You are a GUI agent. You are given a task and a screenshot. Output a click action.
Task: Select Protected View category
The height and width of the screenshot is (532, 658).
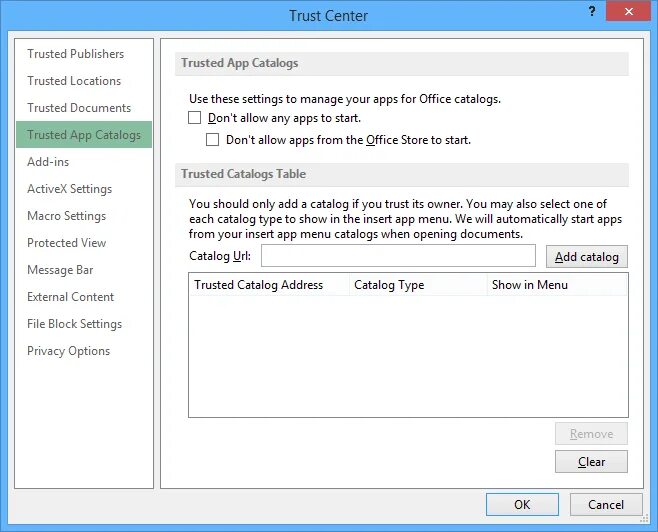tap(66, 243)
